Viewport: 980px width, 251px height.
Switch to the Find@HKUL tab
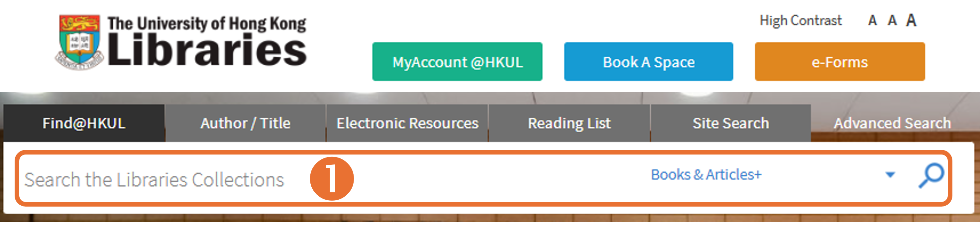click(x=84, y=123)
